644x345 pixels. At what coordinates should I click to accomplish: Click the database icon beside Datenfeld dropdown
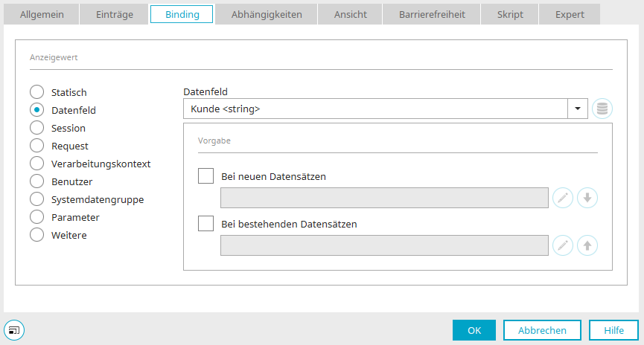(x=602, y=109)
